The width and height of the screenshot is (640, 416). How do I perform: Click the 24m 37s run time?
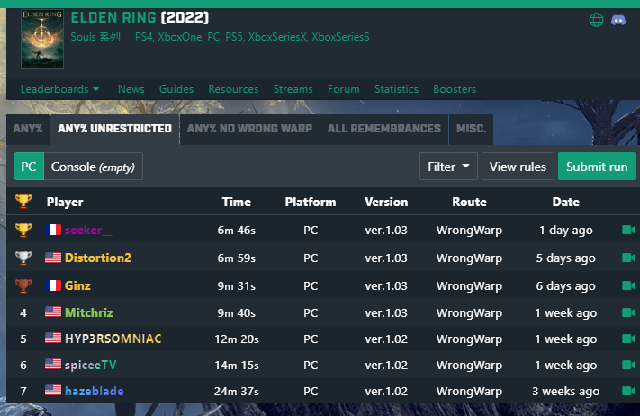click(x=236, y=391)
